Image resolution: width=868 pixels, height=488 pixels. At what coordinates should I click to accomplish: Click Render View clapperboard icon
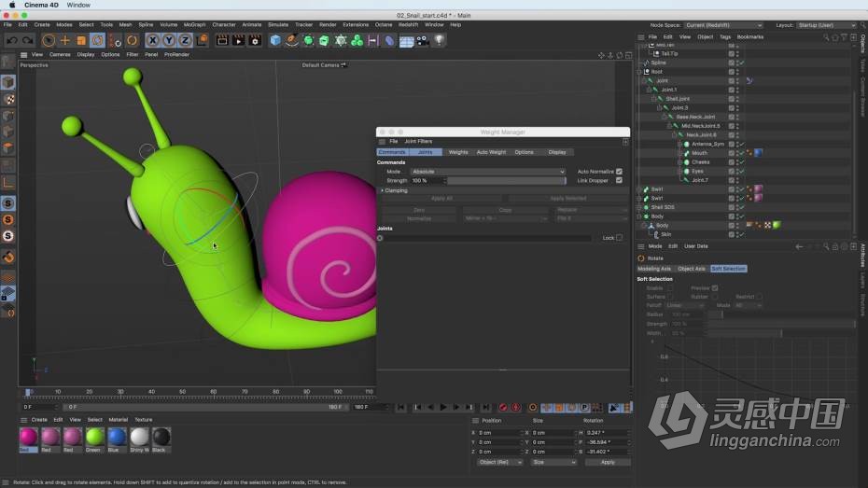pos(222,40)
